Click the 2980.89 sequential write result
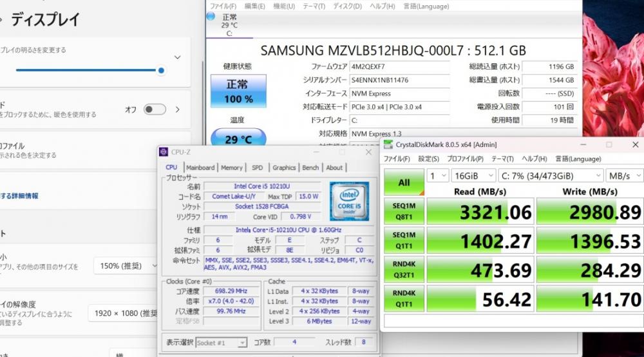This screenshot has width=644, height=357. (590, 212)
